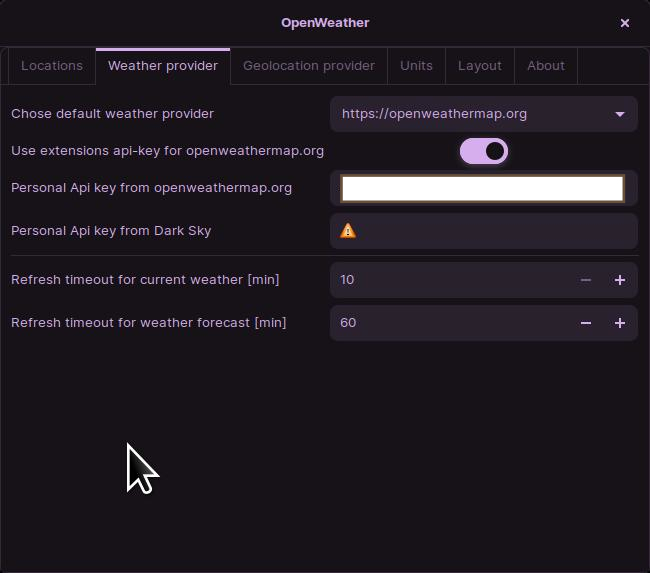Switch to the Locations tab

[x=52, y=66]
